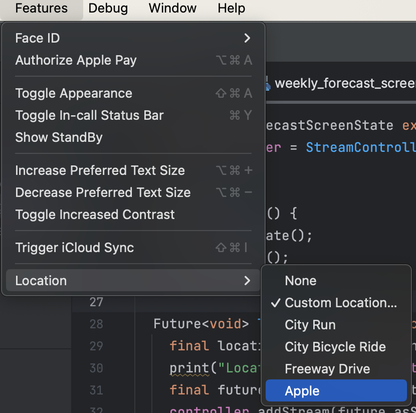This screenshot has height=413, width=416.
Task: Open the Window menu
Action: (x=172, y=8)
